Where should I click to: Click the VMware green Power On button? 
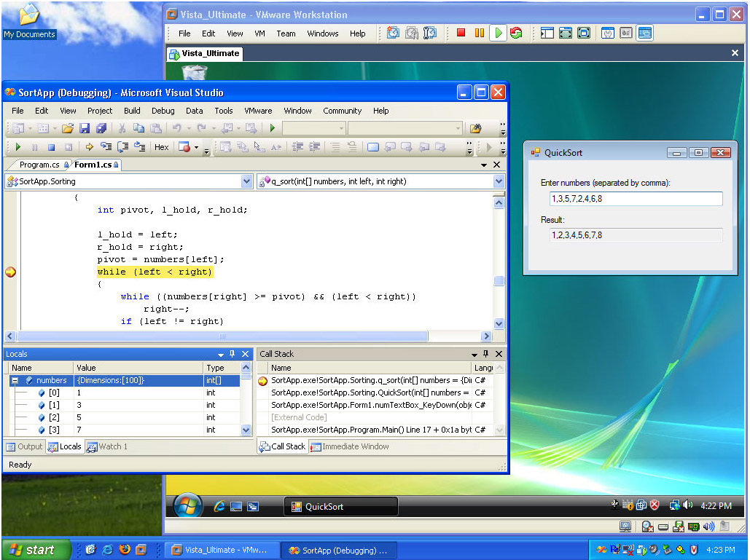(x=498, y=33)
